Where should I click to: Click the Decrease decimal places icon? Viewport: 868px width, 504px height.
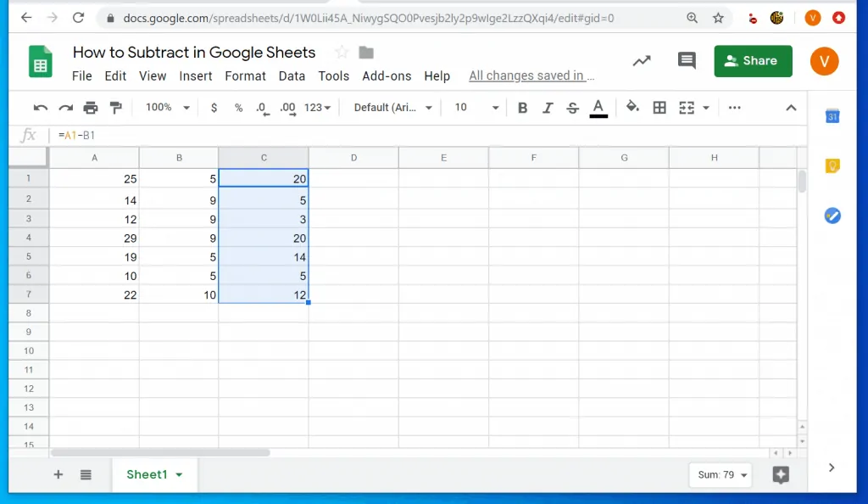pos(262,107)
